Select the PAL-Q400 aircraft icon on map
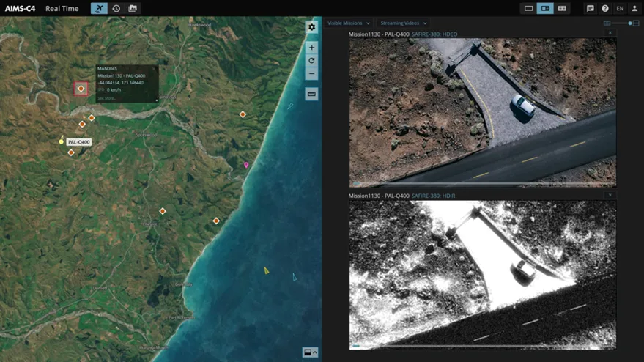 [x=62, y=141]
